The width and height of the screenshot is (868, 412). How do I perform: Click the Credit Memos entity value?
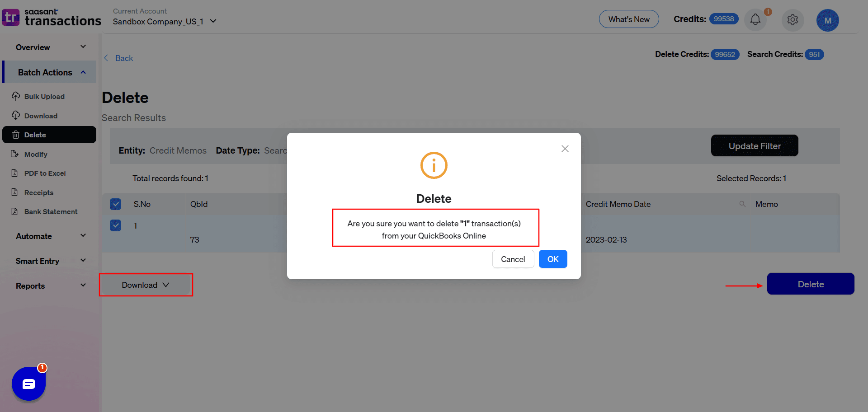178,150
